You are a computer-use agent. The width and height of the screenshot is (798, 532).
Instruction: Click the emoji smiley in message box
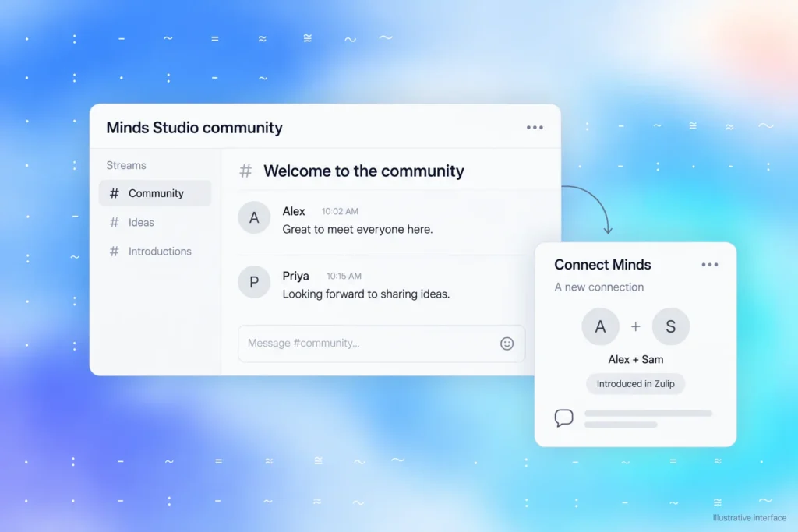point(507,344)
